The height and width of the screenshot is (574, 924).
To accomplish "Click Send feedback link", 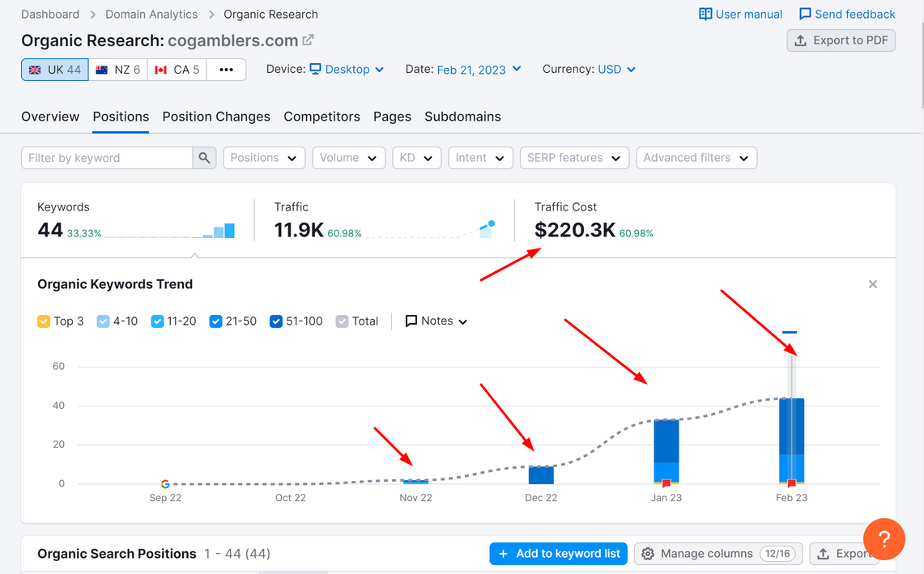I will click(847, 14).
